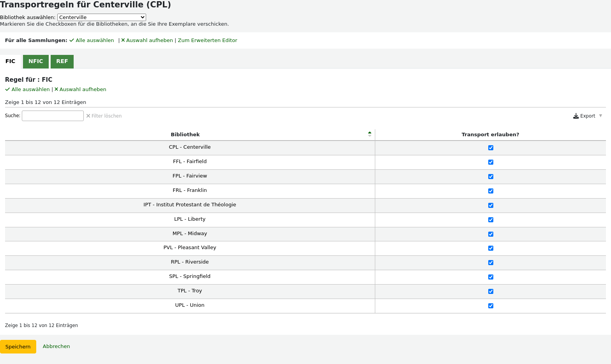
Task: Click the checkmark icon beside 'Für alle Sammlungen'
Action: click(x=72, y=40)
